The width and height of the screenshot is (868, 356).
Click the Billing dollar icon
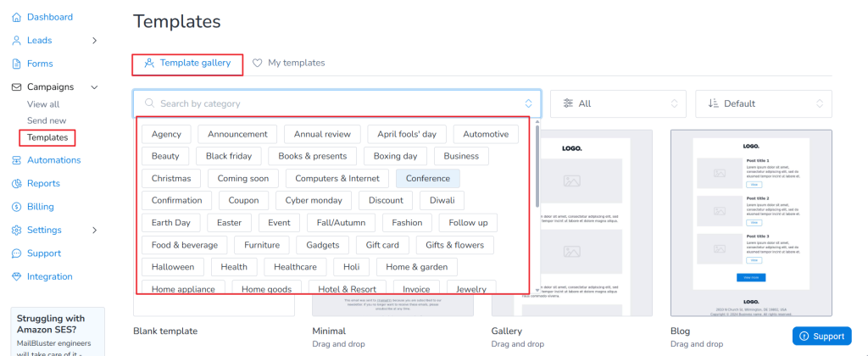click(17, 207)
